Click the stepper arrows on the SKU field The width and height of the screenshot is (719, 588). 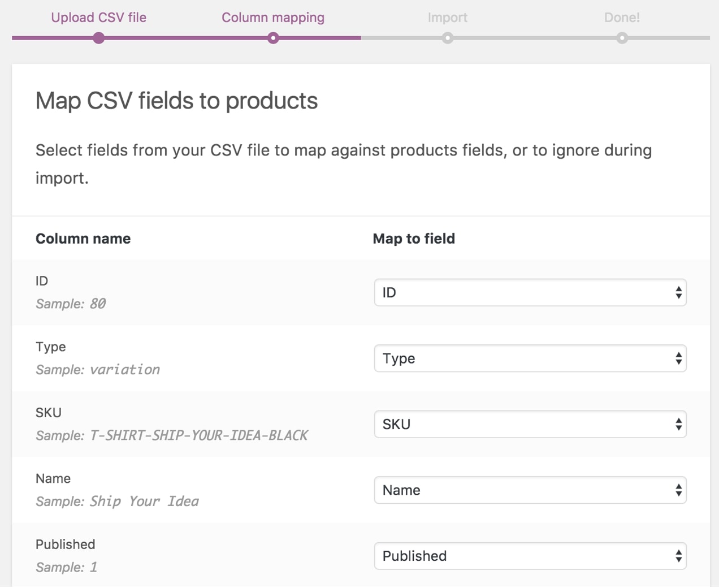[x=678, y=424]
